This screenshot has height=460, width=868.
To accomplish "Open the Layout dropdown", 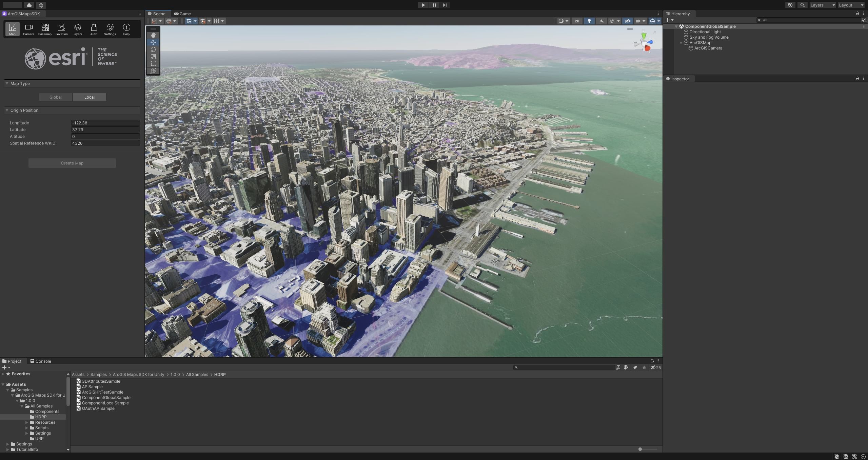I will coord(850,5).
